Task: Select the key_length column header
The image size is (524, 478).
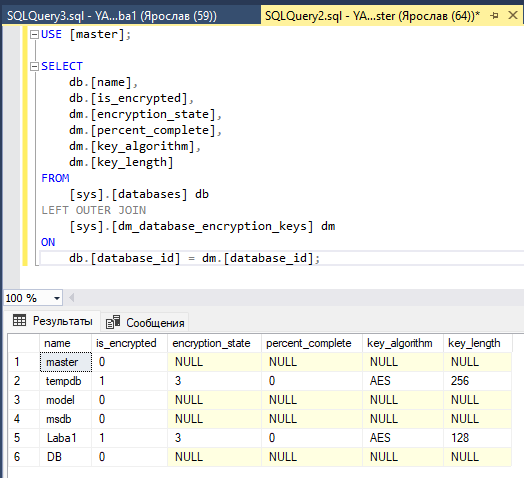Action: tap(477, 343)
